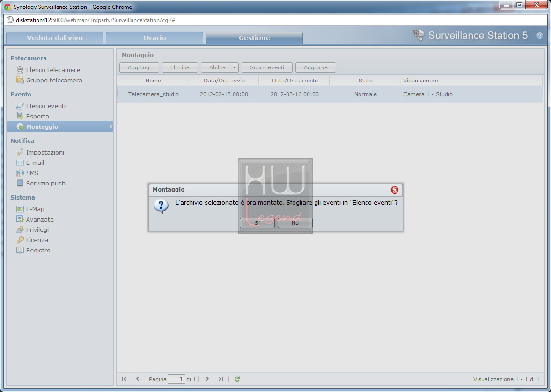Switch to the Orario tab
The width and height of the screenshot is (551, 392).
point(154,38)
